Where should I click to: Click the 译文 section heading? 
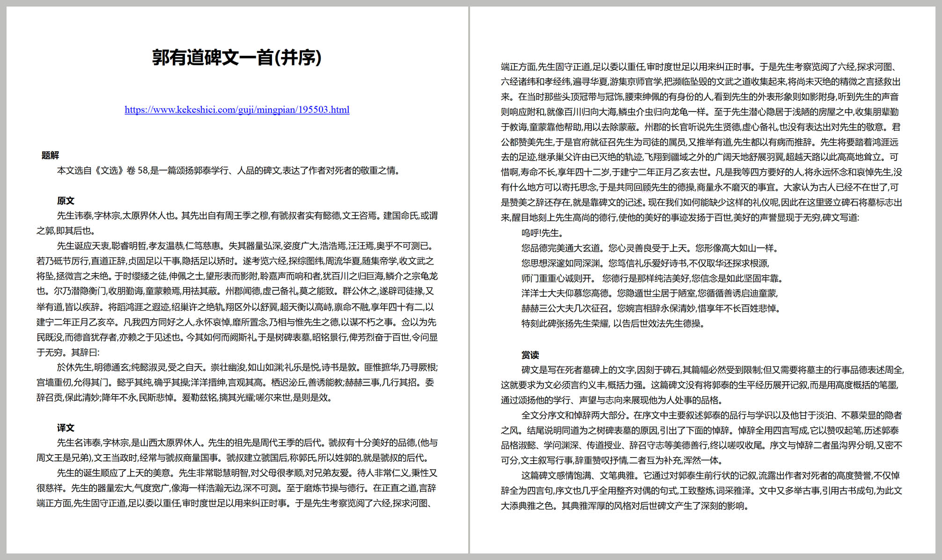tap(66, 427)
